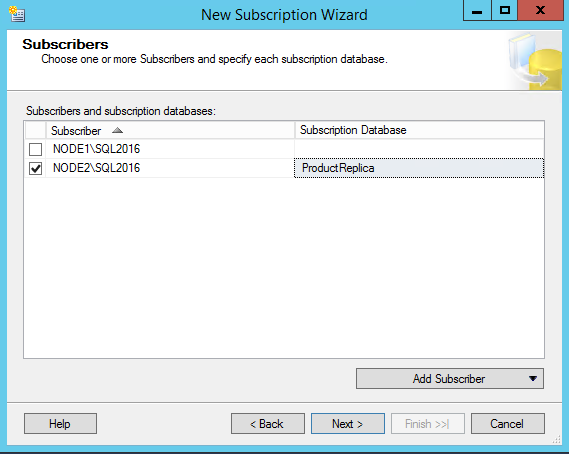Select the NODE1\SQL2016 subscriber name
Screen dimensions: 569x454
click(x=97, y=149)
